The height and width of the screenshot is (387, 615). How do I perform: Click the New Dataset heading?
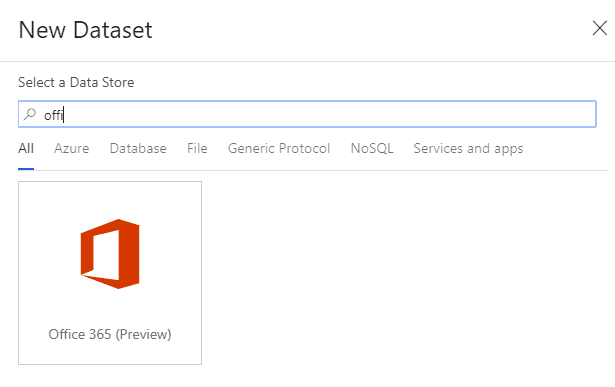(86, 30)
